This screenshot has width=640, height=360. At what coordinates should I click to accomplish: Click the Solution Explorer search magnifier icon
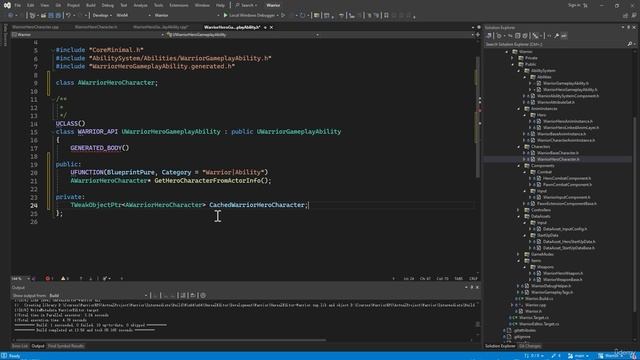coord(629,44)
